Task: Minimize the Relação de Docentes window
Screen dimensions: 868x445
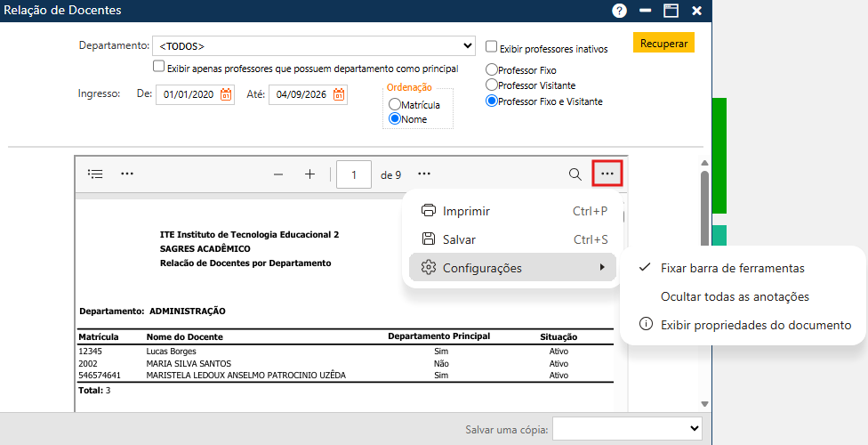Action: pyautogui.click(x=645, y=11)
